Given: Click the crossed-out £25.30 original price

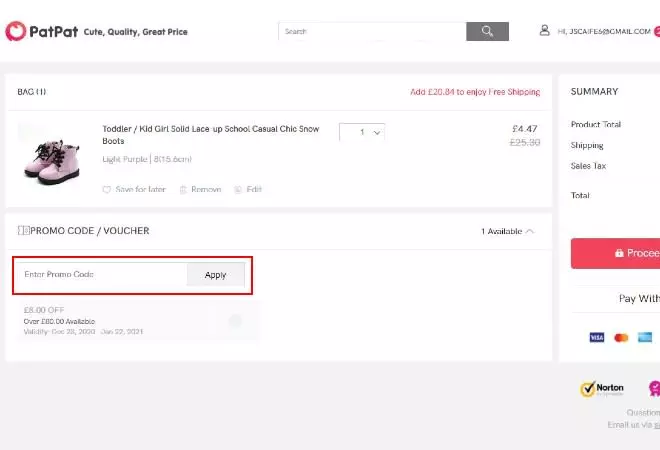Looking at the screenshot, I should (x=524, y=142).
